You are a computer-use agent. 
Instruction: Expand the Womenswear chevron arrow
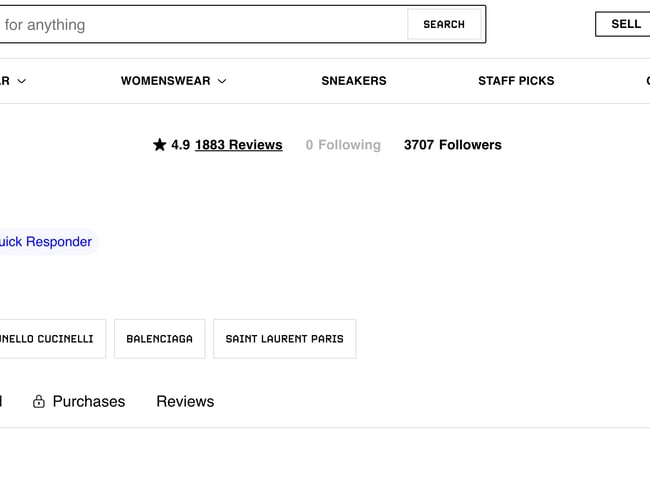point(222,81)
